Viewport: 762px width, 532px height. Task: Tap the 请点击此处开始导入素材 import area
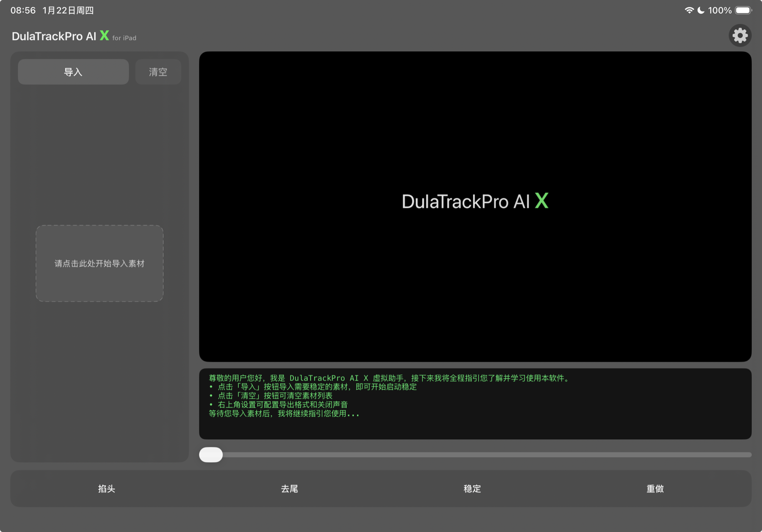[x=99, y=264]
